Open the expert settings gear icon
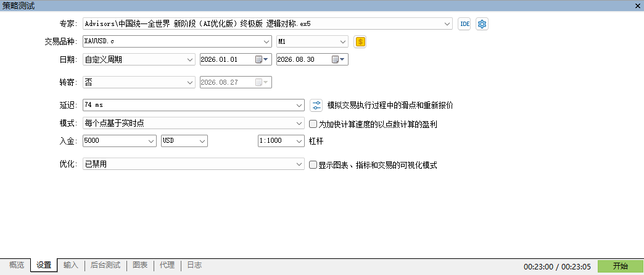This screenshot has height=275, width=644. pyautogui.click(x=482, y=24)
